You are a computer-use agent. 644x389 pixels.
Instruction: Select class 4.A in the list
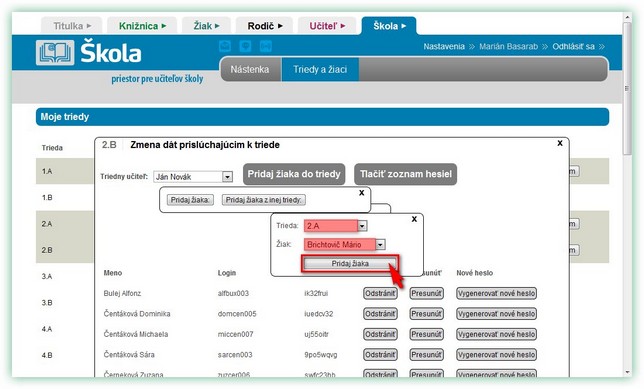[x=47, y=329]
